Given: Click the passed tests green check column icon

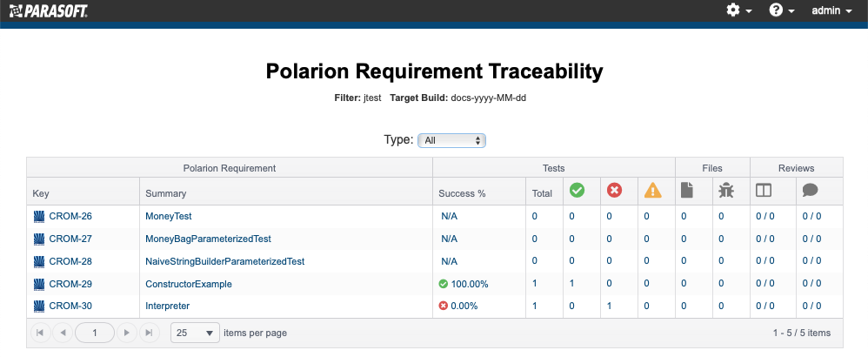Looking at the screenshot, I should 577,191.
